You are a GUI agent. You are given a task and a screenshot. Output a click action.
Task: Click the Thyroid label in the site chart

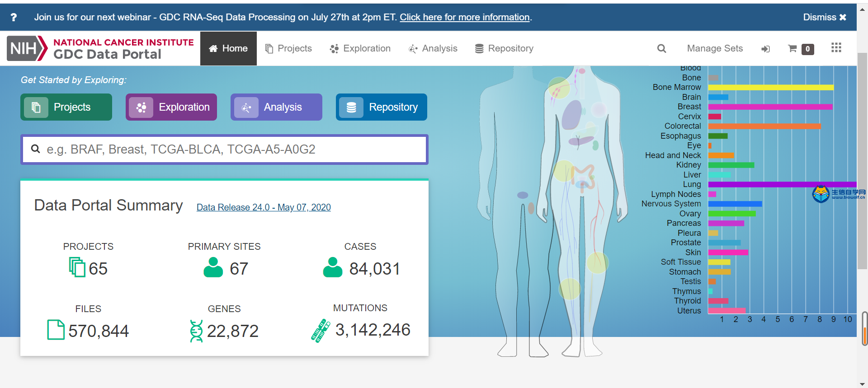point(688,301)
